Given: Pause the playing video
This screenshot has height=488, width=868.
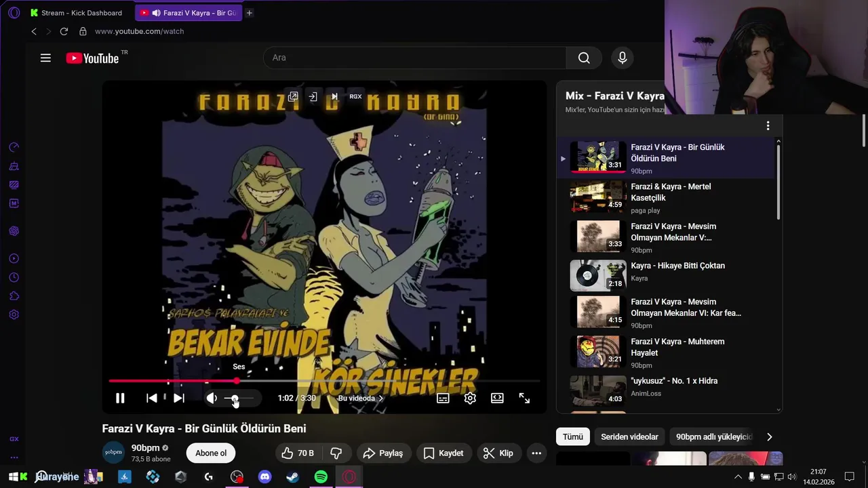Looking at the screenshot, I should [x=120, y=399].
